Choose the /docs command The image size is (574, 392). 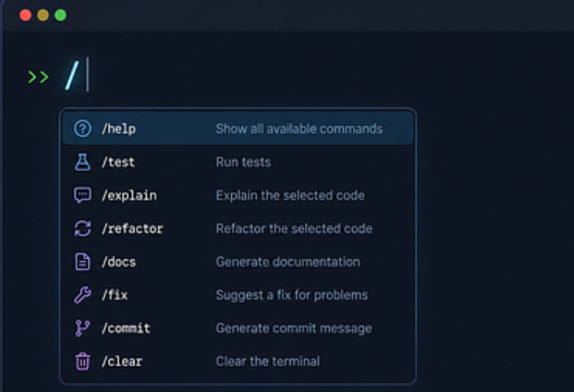[x=238, y=262]
